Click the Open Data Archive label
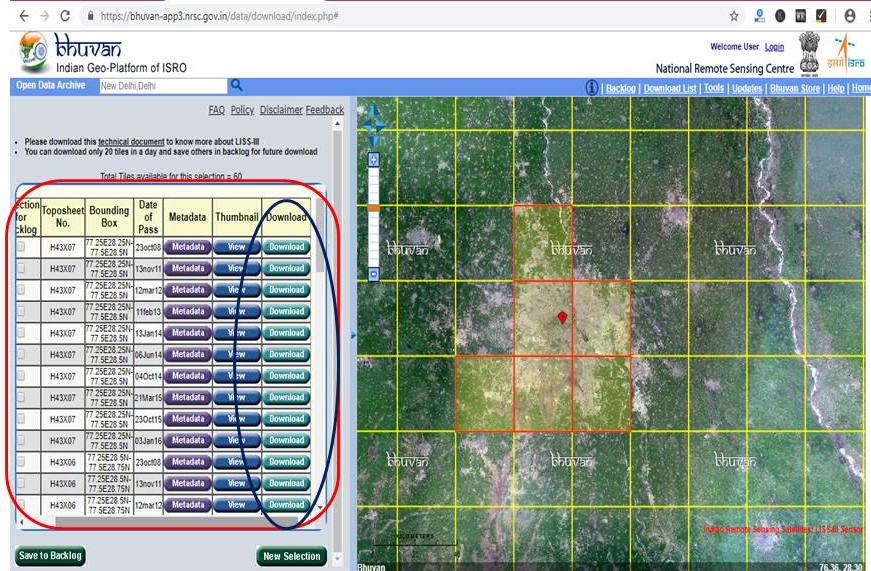The width and height of the screenshot is (871, 571). pos(51,86)
